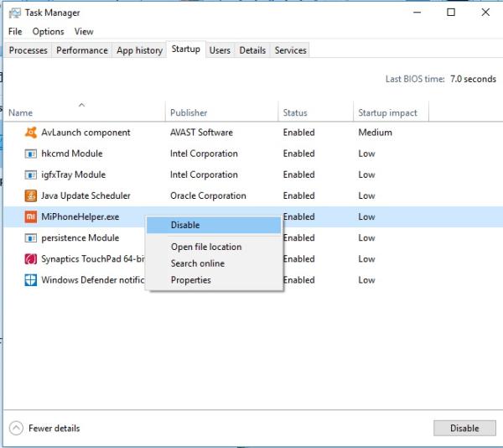Click the persistence Module icon
Viewport: 503px width, 448px height.
coord(31,237)
